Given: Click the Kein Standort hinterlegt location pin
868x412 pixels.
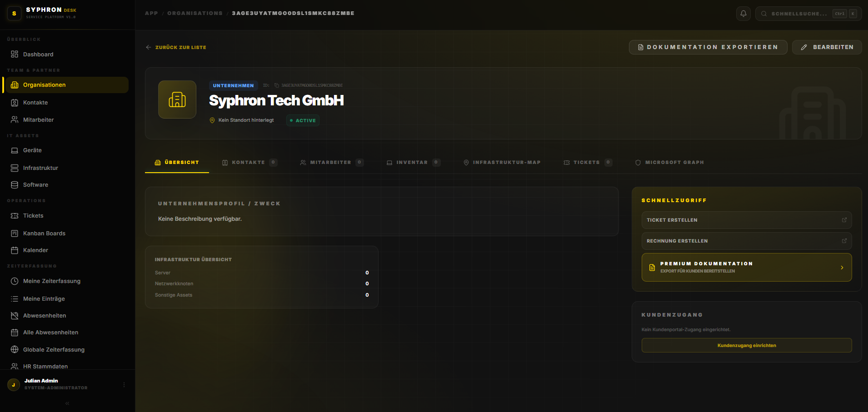Looking at the screenshot, I should 212,120.
